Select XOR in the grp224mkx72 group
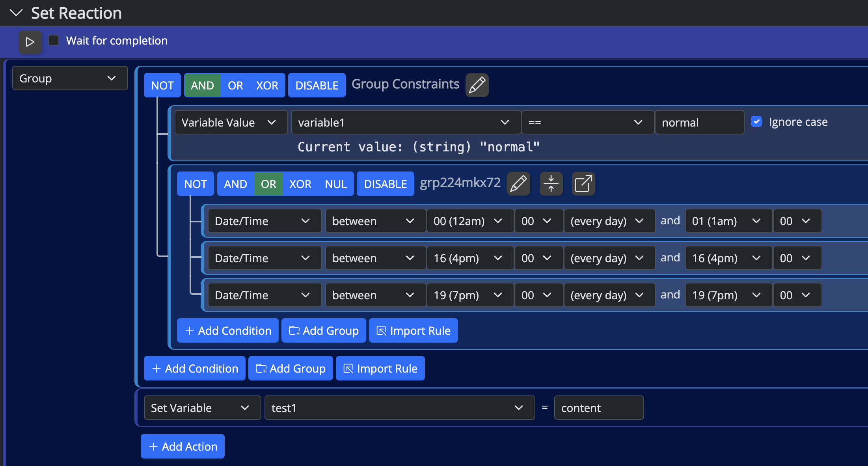 pos(300,184)
